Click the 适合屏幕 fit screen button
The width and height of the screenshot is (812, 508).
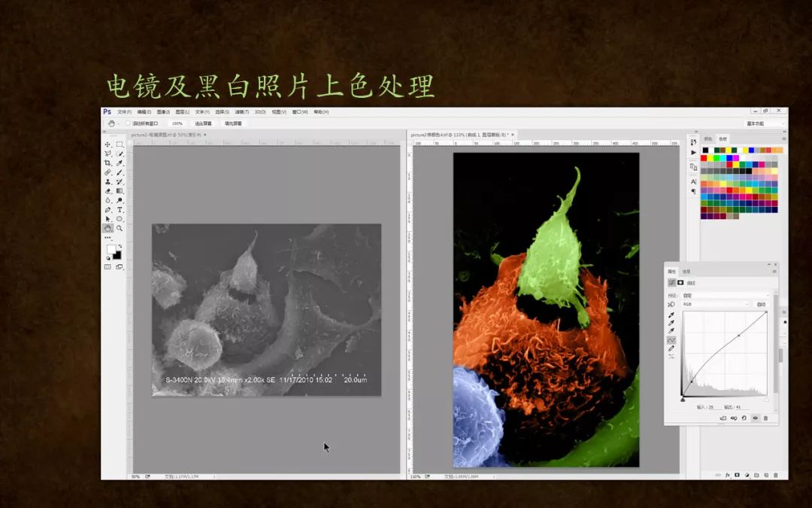coord(203,123)
